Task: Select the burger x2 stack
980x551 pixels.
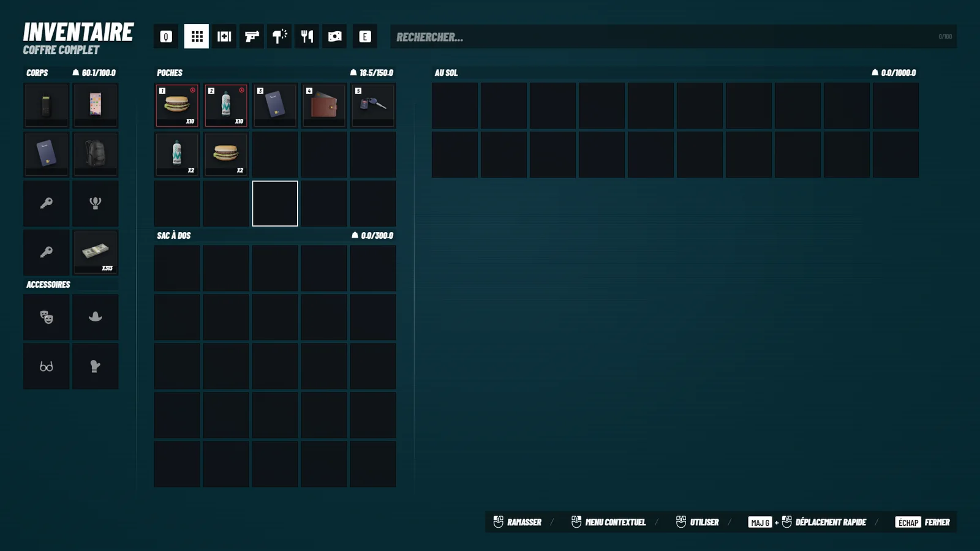Action: (x=226, y=154)
